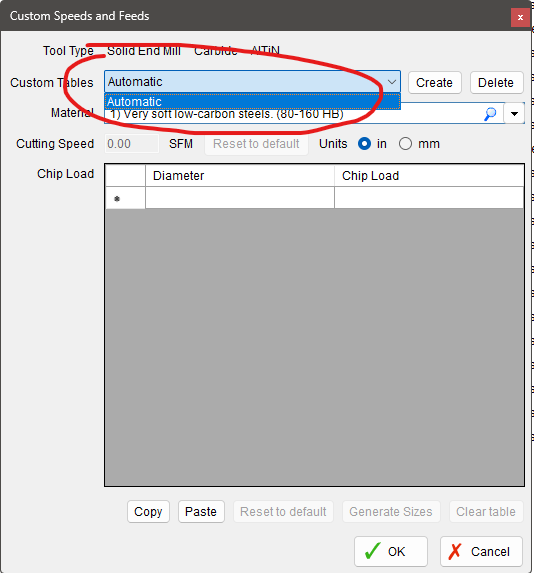Choose Automatic from the dropdown list
534x573 pixels.
(252, 101)
